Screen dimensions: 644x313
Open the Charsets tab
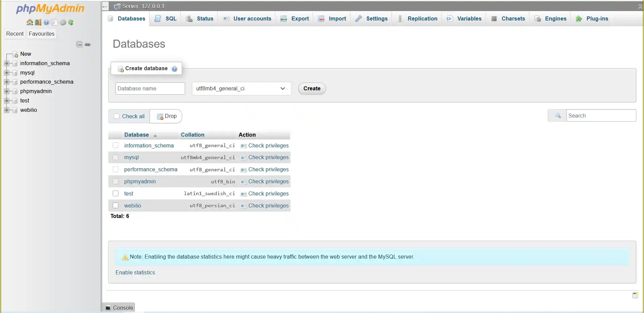tap(508, 19)
